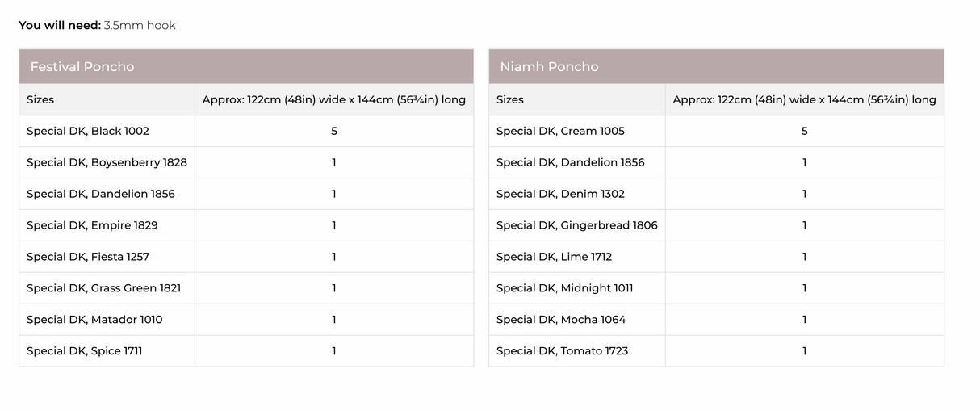Viewport: 980px width, 411px height.
Task: Click the Special DK, Fiesta 1257 cell
Action: 107,257
